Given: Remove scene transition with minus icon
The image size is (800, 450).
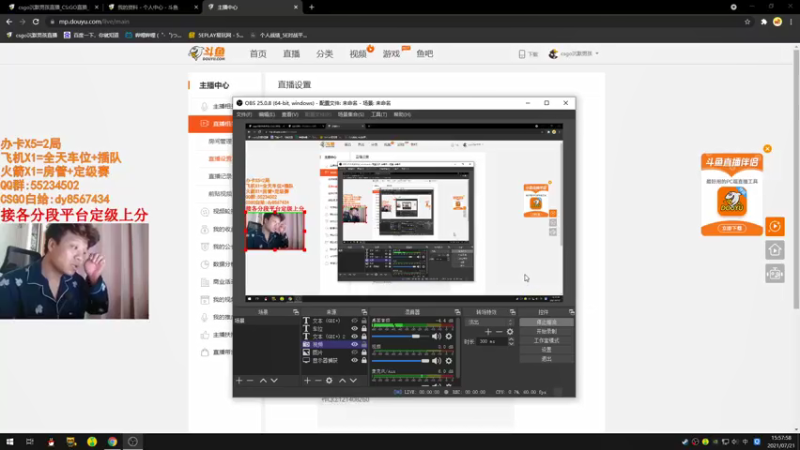Looking at the screenshot, I should point(499,332).
